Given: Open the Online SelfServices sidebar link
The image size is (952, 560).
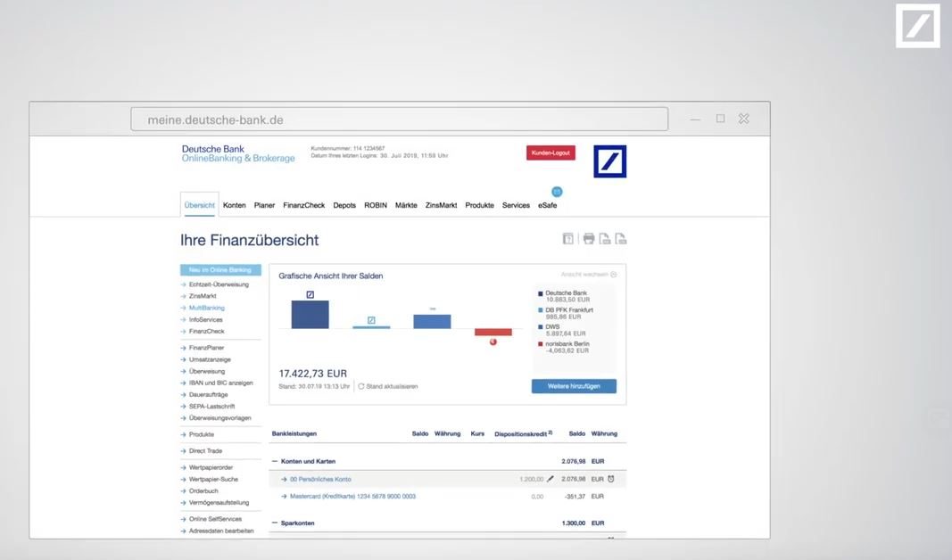Looking at the screenshot, I should [215, 519].
